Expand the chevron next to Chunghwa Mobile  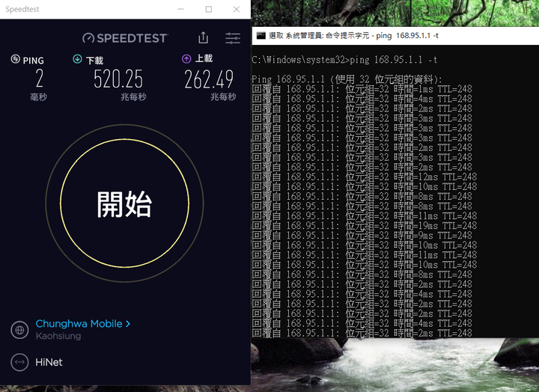(128, 324)
